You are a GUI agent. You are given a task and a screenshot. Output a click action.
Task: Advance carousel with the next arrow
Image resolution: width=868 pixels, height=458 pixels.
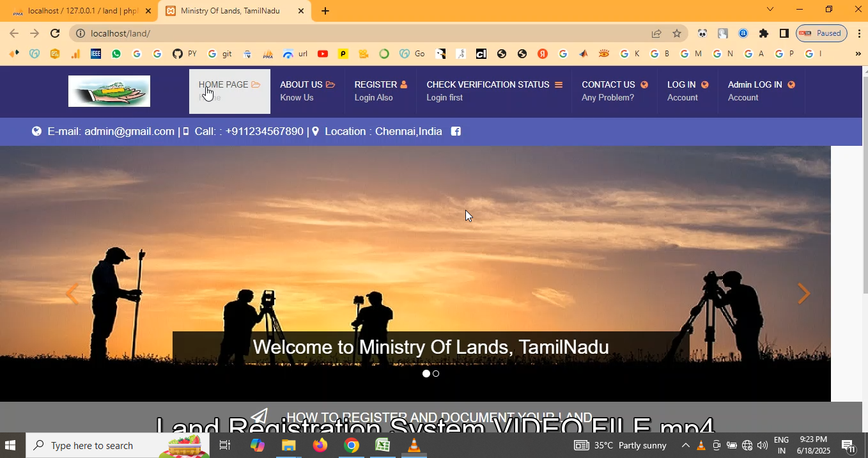click(x=803, y=294)
